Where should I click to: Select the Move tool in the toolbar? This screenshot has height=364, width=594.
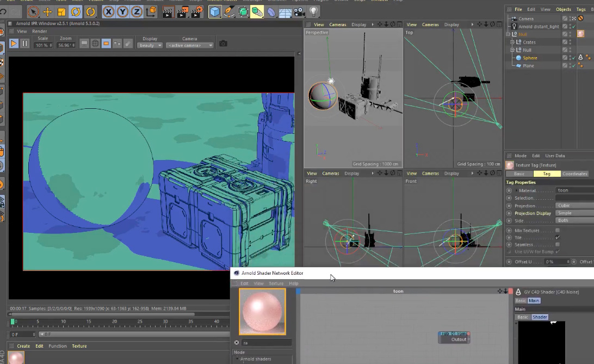(47, 11)
